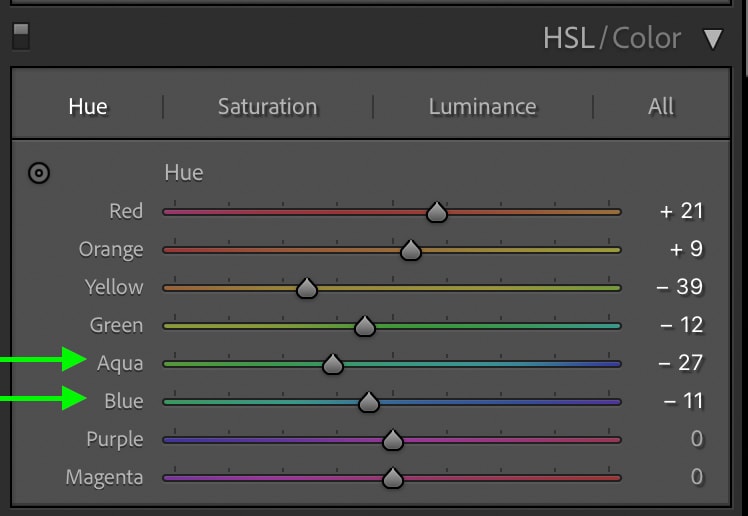This screenshot has width=748, height=516.
Task: Click the Green hue slider handle
Action: coord(364,326)
